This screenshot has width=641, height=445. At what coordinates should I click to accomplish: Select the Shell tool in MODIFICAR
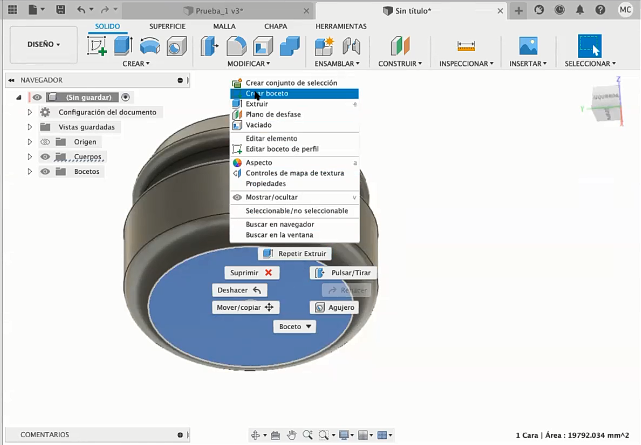pyautogui.click(x=263, y=46)
